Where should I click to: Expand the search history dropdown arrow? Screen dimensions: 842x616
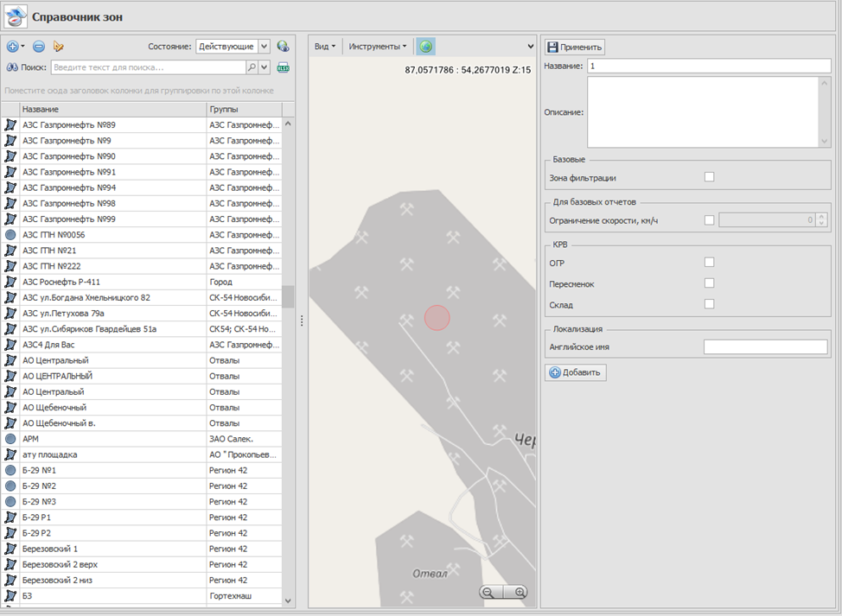point(264,67)
